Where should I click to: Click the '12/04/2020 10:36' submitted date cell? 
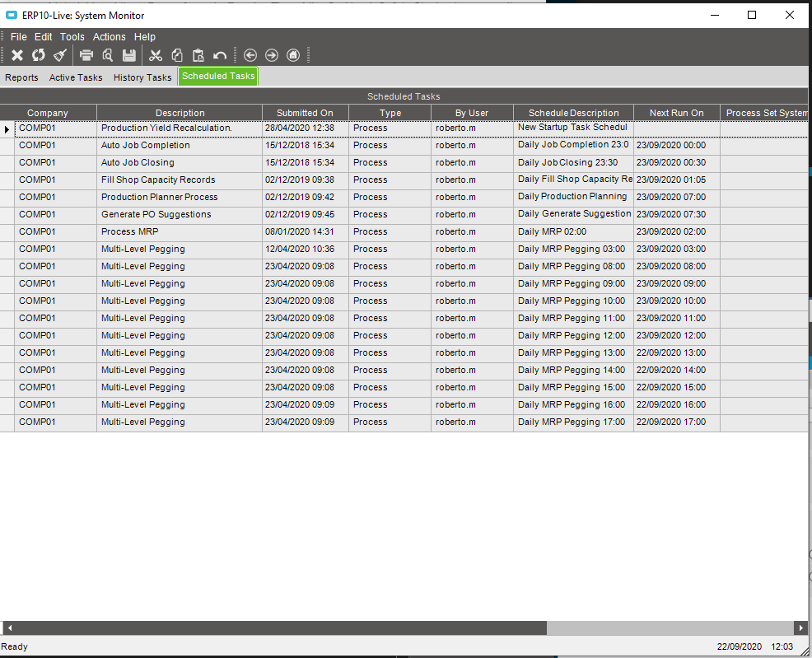[306, 249]
